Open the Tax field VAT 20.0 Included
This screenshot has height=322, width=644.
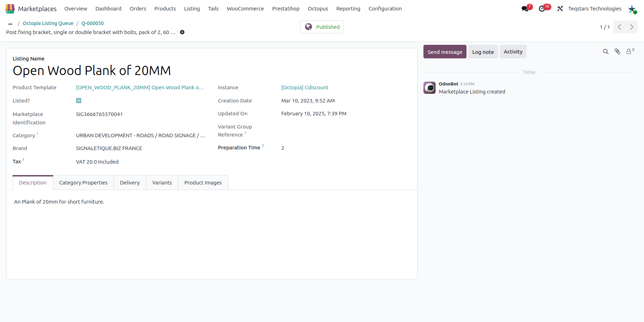pos(97,162)
